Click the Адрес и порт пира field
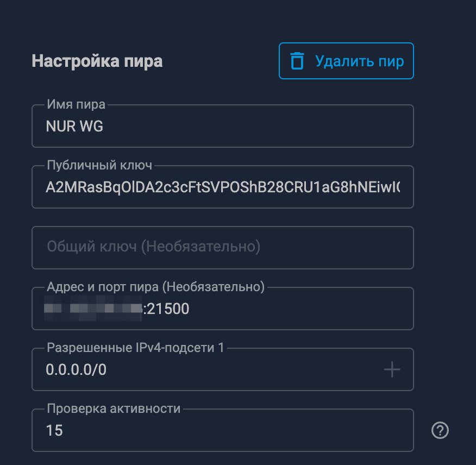476x465 pixels. (x=223, y=309)
